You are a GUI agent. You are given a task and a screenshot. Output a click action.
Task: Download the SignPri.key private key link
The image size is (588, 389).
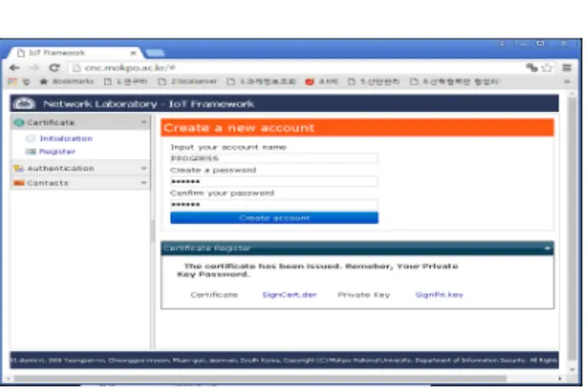pyautogui.click(x=439, y=295)
